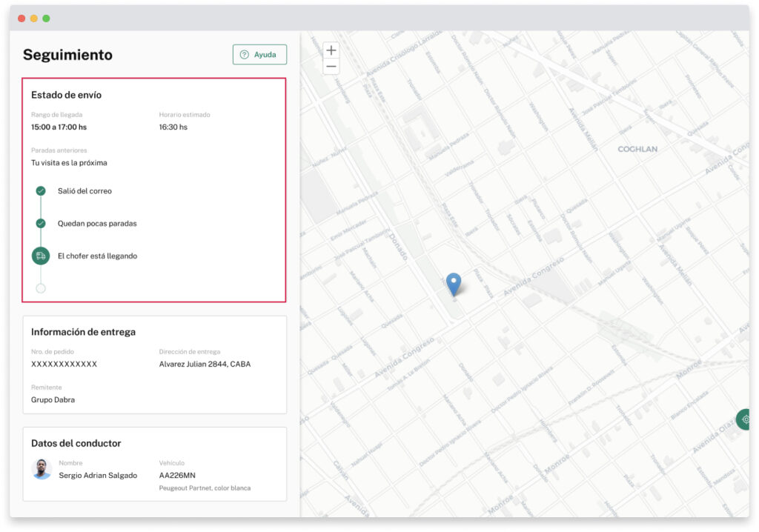Click the checkmark beside Quedan pocas paradas

pyautogui.click(x=41, y=224)
